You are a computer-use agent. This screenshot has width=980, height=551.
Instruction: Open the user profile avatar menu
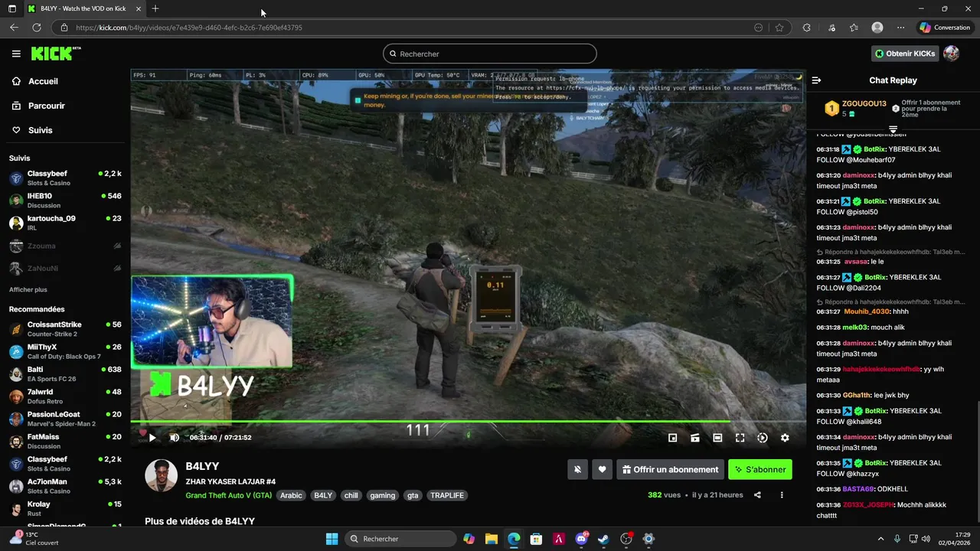(952, 54)
